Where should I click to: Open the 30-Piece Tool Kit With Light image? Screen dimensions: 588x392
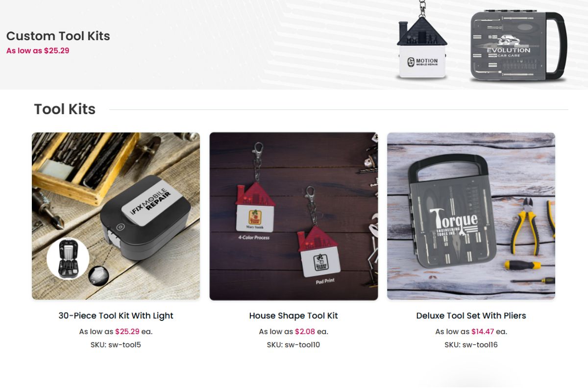click(x=116, y=216)
